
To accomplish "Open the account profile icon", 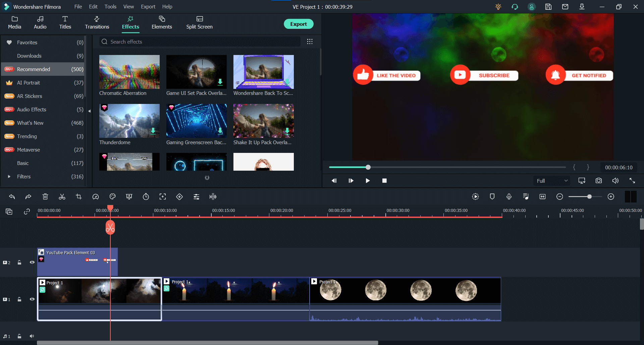I will point(532,7).
